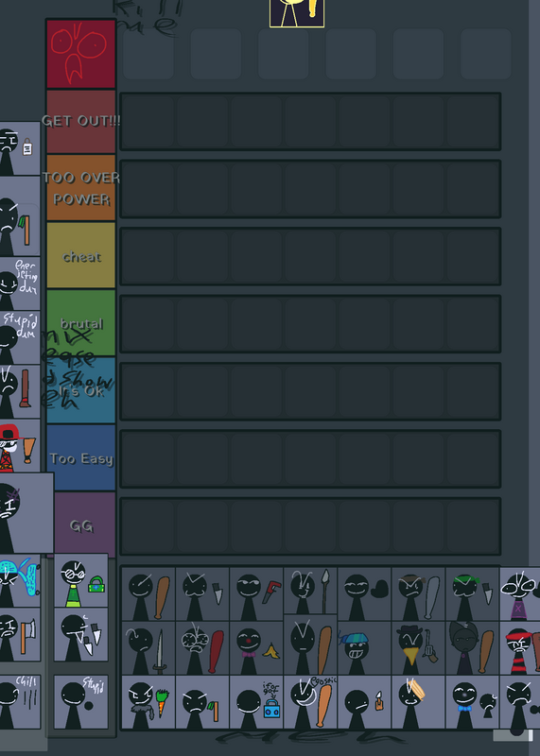Pick the character with blue boombox

coord(256,702)
